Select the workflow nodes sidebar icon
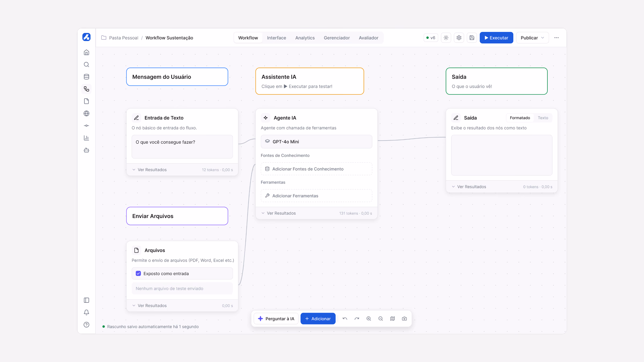Screen dimensions: 644x362 (x=86, y=89)
